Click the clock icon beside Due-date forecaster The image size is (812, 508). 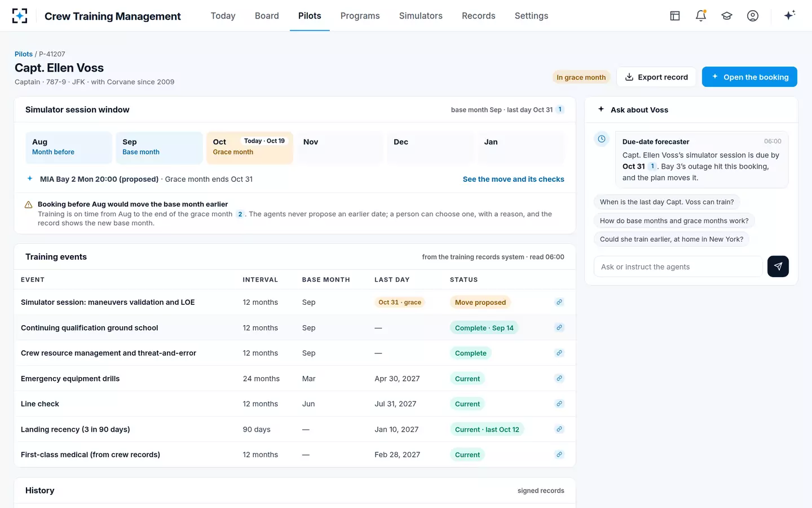(602, 139)
